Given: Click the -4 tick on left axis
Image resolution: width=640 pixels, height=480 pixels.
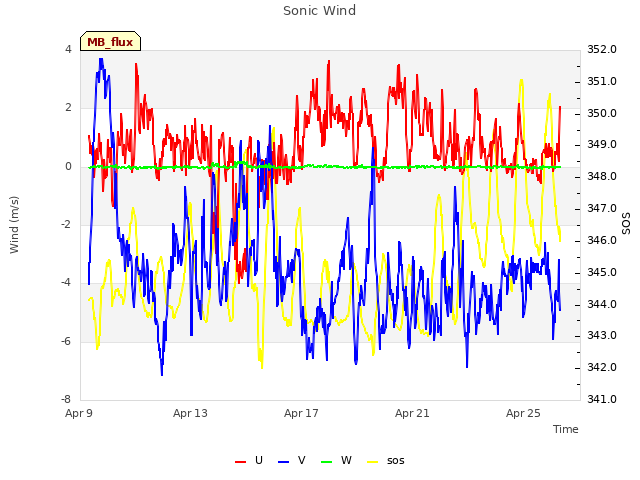Looking at the screenshot, I should click(66, 282).
